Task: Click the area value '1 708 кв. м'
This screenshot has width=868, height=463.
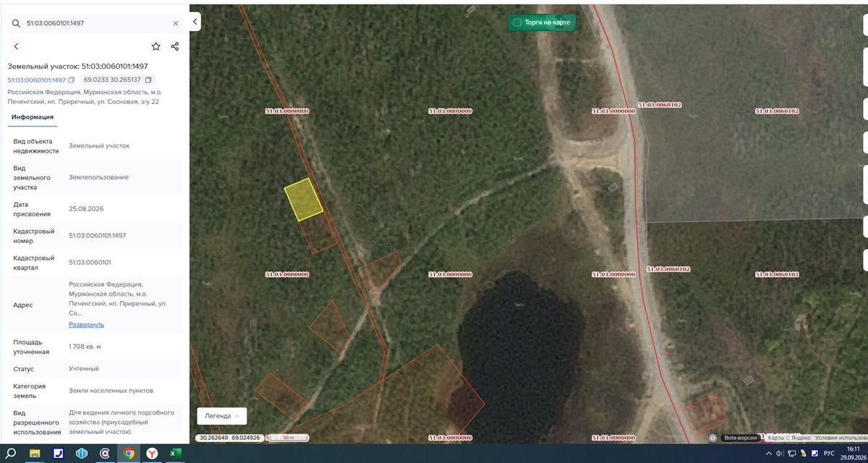Action: tap(85, 347)
